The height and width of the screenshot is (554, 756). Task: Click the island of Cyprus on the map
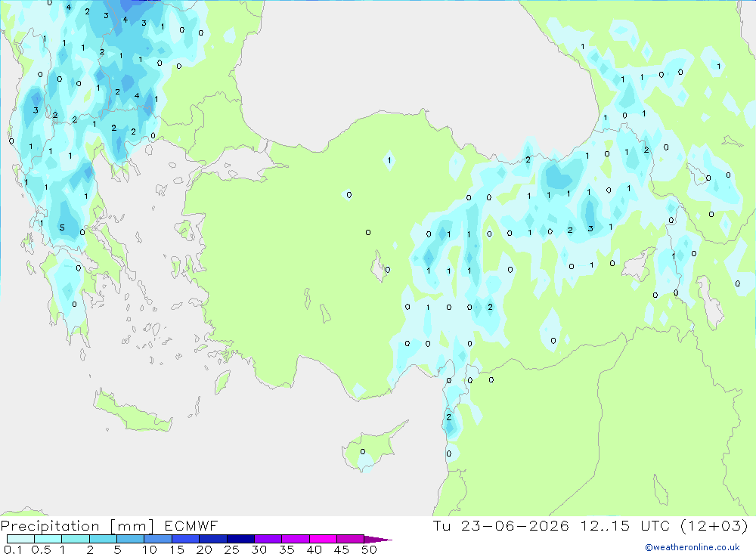pos(372,447)
